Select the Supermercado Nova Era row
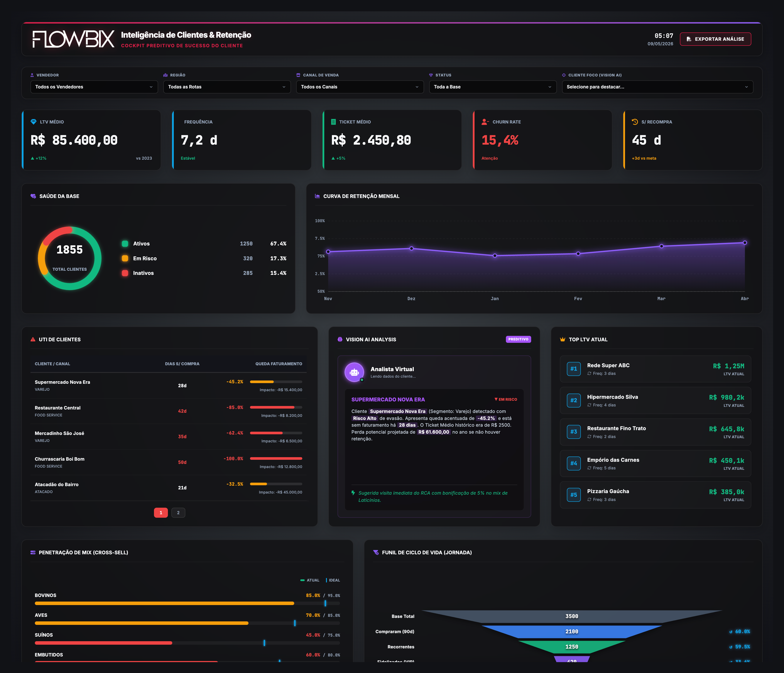 [168, 386]
